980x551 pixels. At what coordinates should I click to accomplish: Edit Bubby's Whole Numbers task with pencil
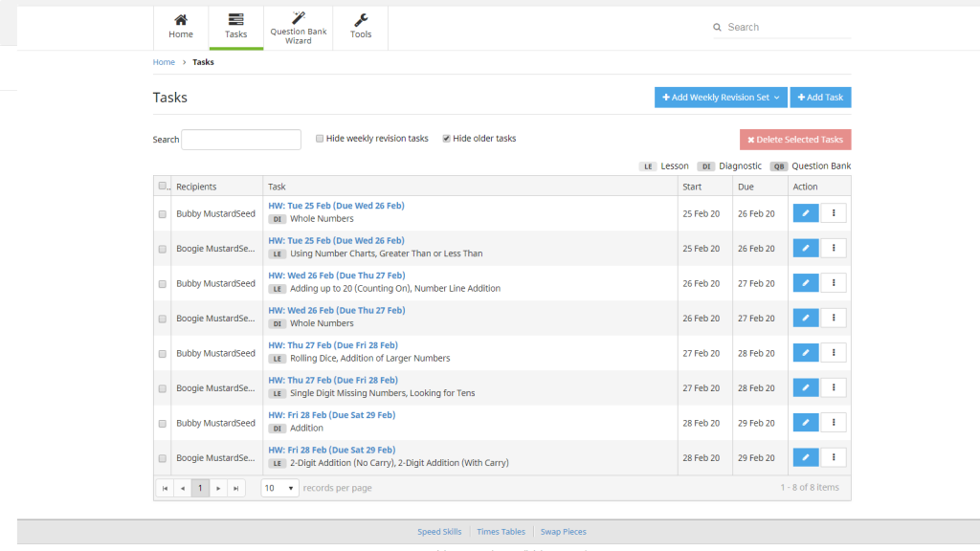[x=806, y=213]
